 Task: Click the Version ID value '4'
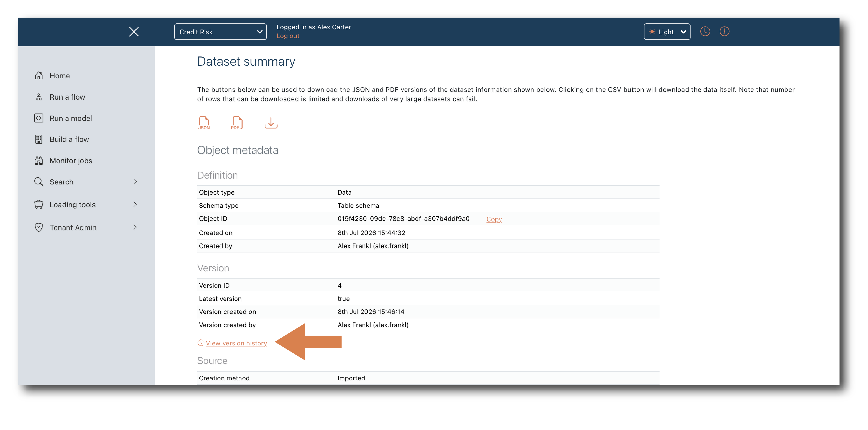coord(339,285)
